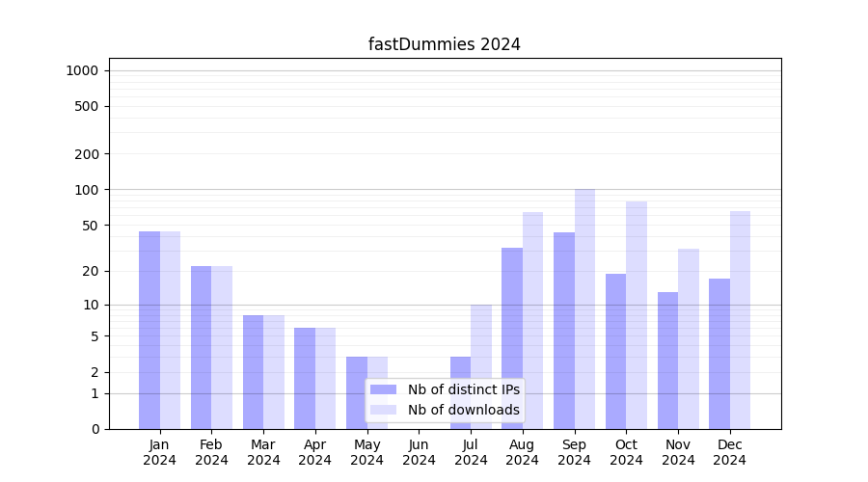Click the chart title 'fastDummies 2024'
868x482 pixels.
point(445,44)
